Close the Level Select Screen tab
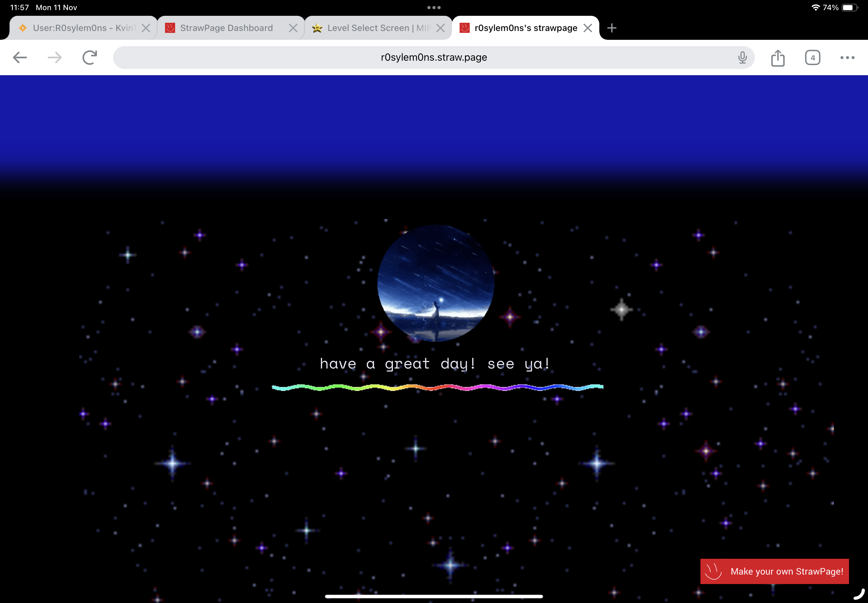Screen dimensions: 868x603 [440, 28]
